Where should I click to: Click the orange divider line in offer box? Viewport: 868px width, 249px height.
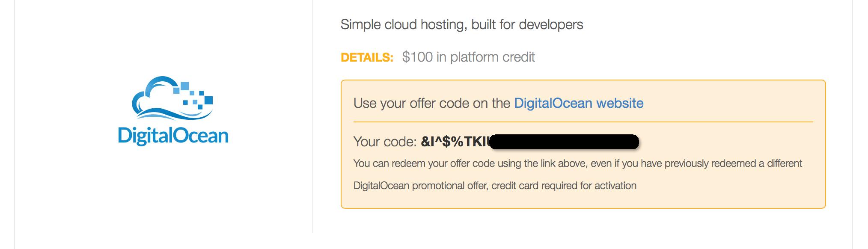[x=583, y=122]
